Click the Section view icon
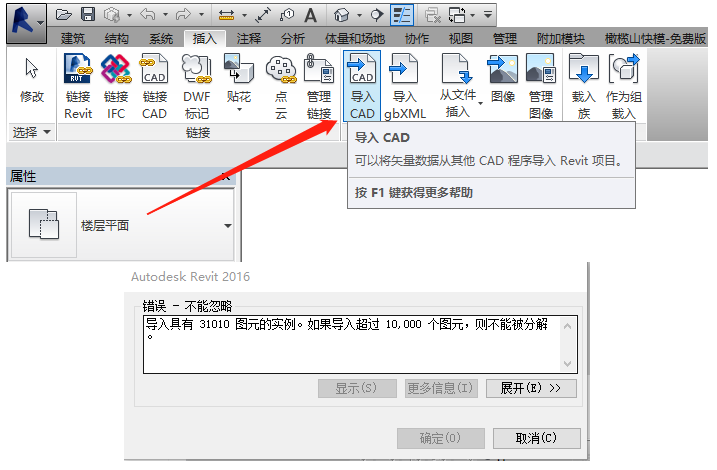This screenshot has height=470, width=717. tap(377, 15)
